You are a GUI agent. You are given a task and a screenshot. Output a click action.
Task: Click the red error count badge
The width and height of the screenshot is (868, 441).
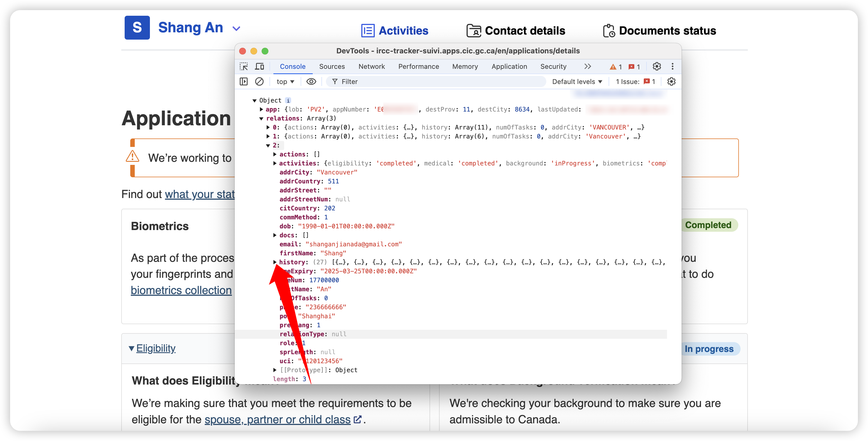click(634, 67)
